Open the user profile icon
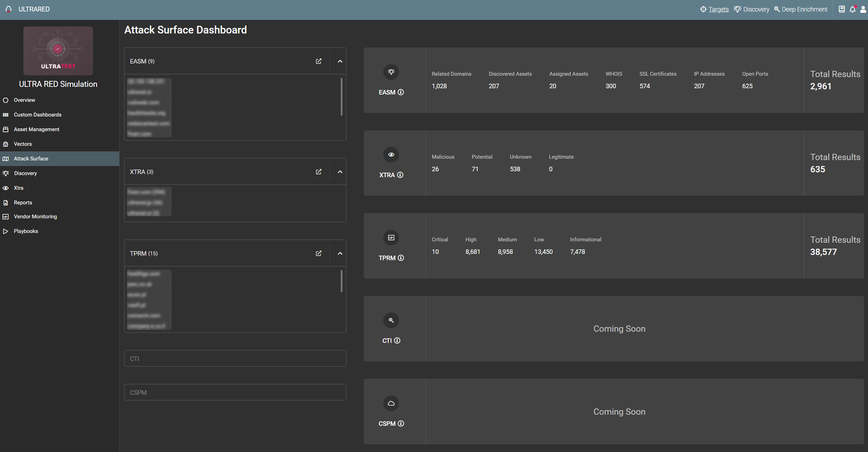This screenshot has height=452, width=868. coord(863,9)
